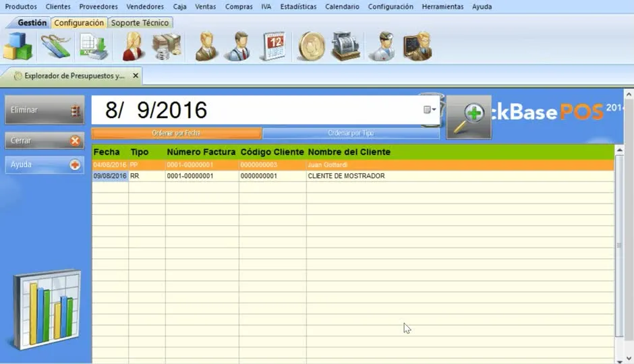The width and height of the screenshot is (634, 364).
Task: Open the Ventas menu
Action: tap(206, 7)
